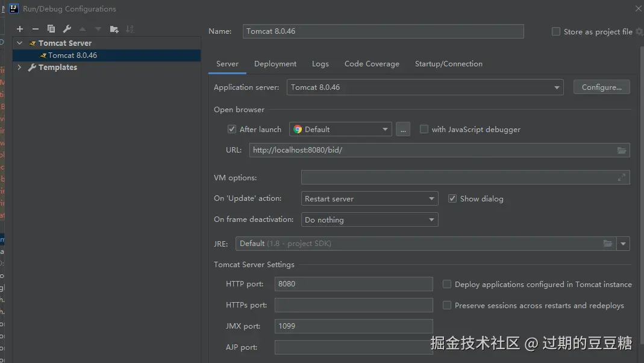Screen dimensions: 644x363
Task: Click the Configure... button
Action: [x=602, y=87]
